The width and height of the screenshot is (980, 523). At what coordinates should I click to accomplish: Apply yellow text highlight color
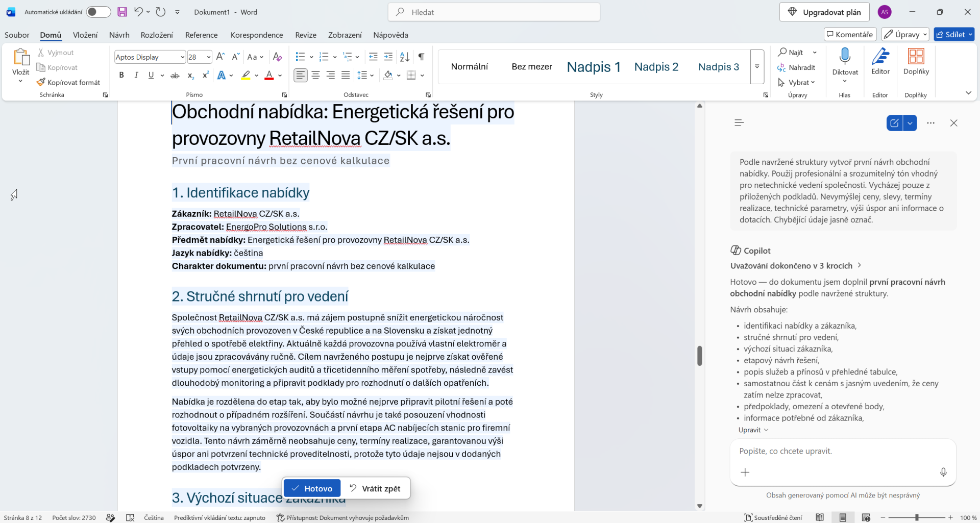click(246, 76)
